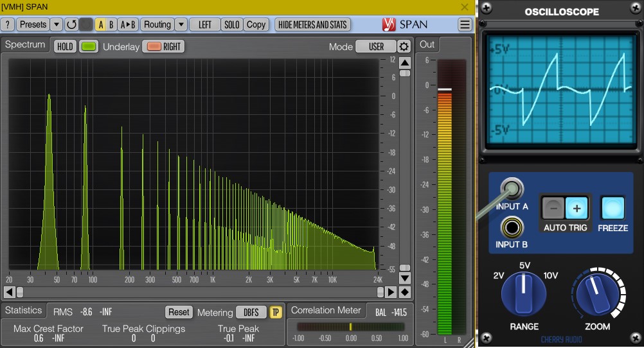The height and width of the screenshot is (348, 644).
Task: Click the Oscilloscope INPUT A jack
Action: tap(512, 189)
